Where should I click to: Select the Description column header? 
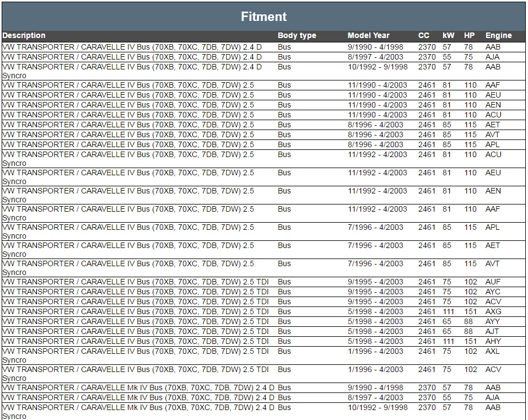pos(24,35)
